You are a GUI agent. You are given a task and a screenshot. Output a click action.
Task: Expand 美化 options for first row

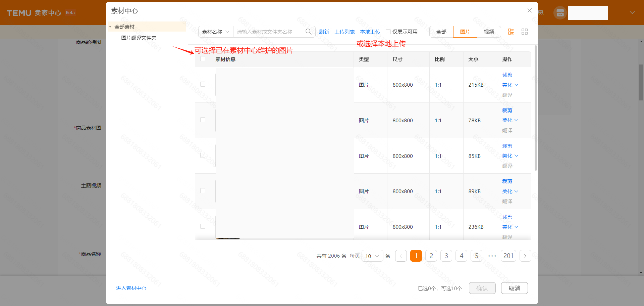point(510,85)
